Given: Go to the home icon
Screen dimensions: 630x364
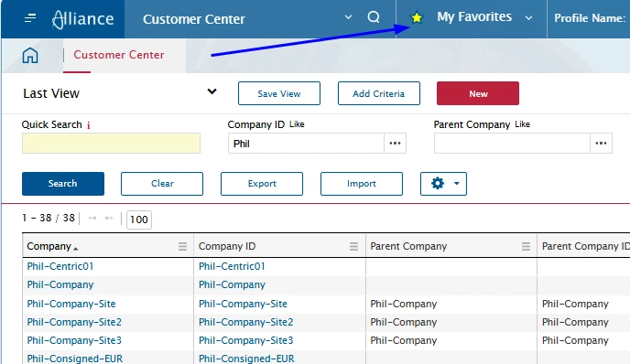Looking at the screenshot, I should click(x=30, y=56).
